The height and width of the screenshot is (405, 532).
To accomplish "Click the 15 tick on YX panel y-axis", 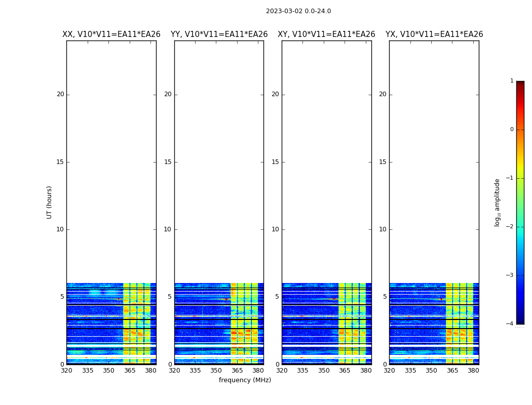I will 383,162.
